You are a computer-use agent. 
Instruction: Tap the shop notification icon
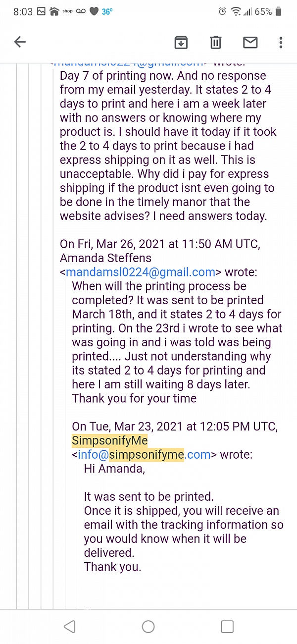click(67, 11)
